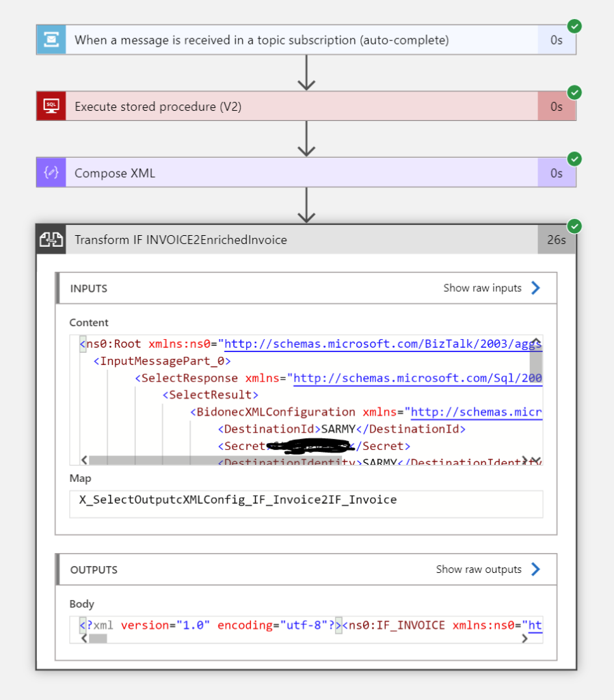Click the InputMessagePart_0 XML tag

162,361
